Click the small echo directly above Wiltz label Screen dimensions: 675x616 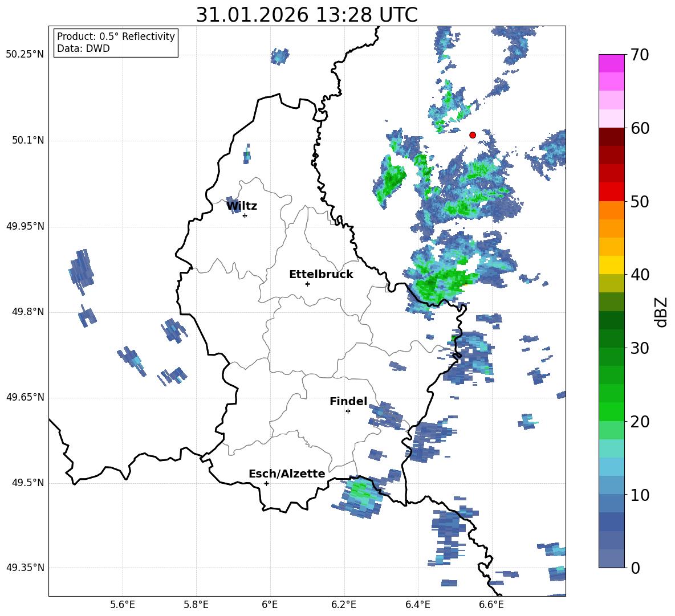pos(247,154)
